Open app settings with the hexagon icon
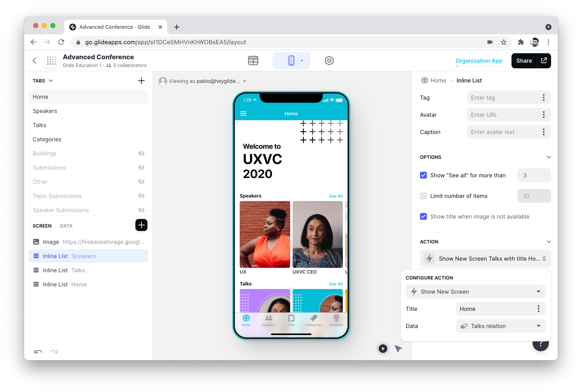The width and height of the screenshot is (582, 392). pyautogui.click(x=329, y=60)
